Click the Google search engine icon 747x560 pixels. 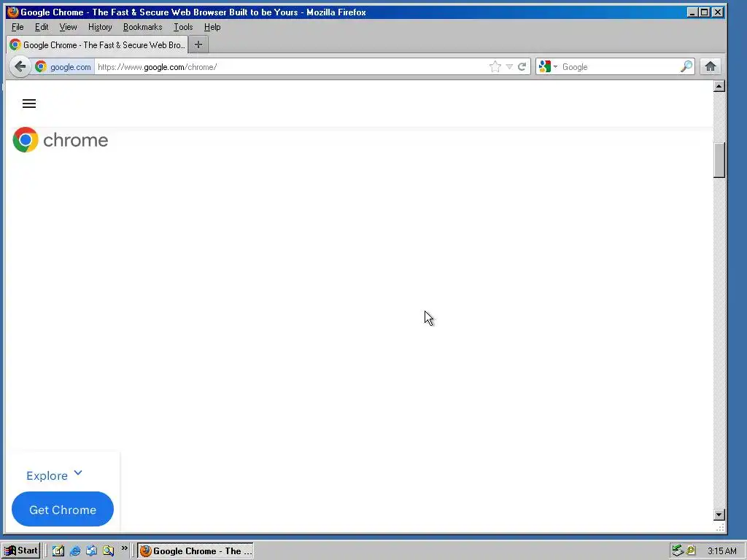click(x=544, y=66)
